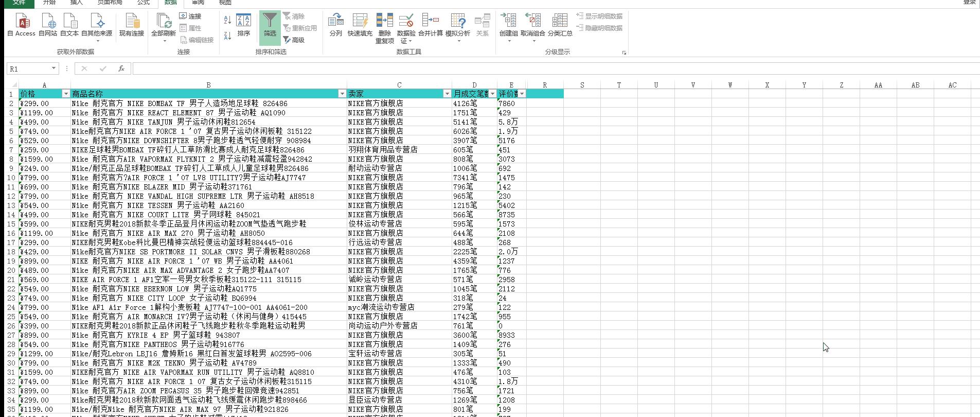Select row 10 by its row header

coord(12,178)
